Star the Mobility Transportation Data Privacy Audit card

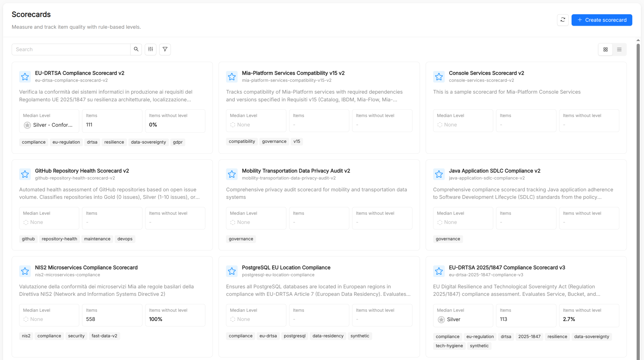[232, 174]
